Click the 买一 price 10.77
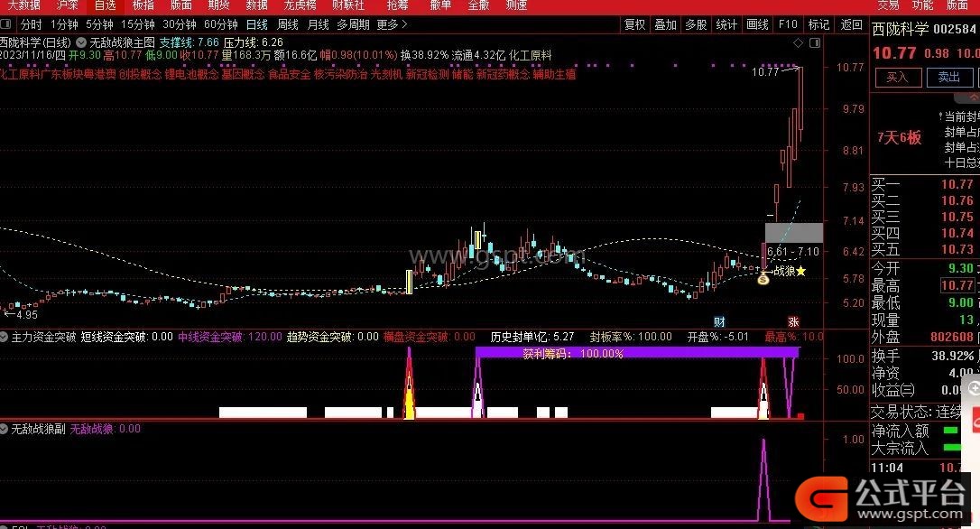This screenshot has width=980, height=529. (957, 184)
